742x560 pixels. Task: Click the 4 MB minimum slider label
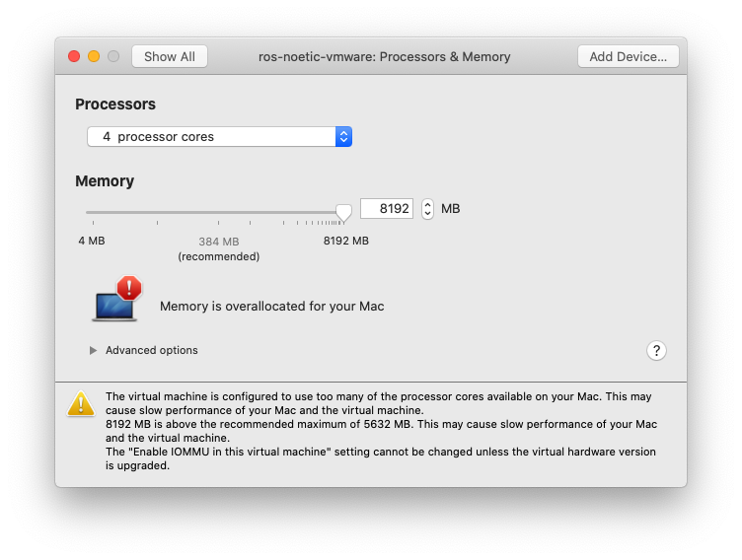point(92,241)
